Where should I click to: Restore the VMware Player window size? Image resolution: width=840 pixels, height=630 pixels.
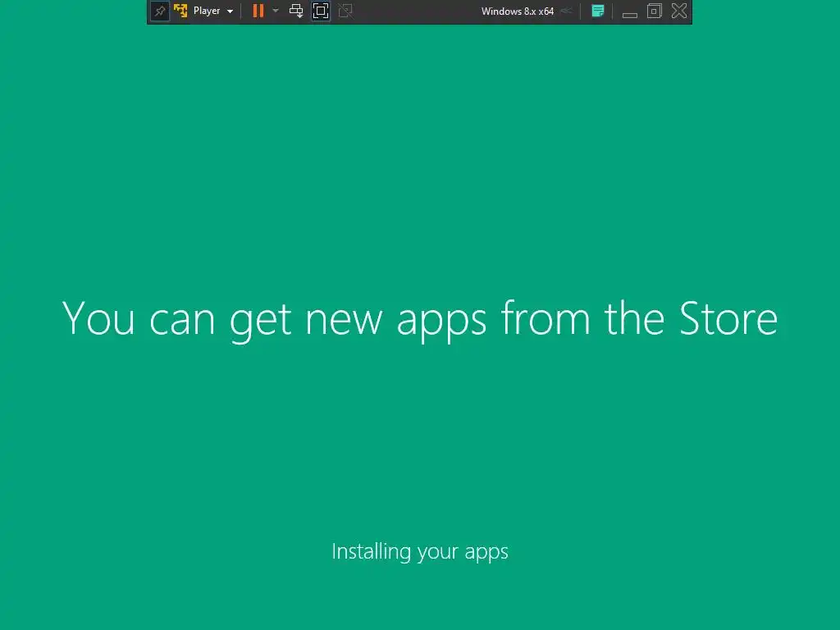[654, 11]
